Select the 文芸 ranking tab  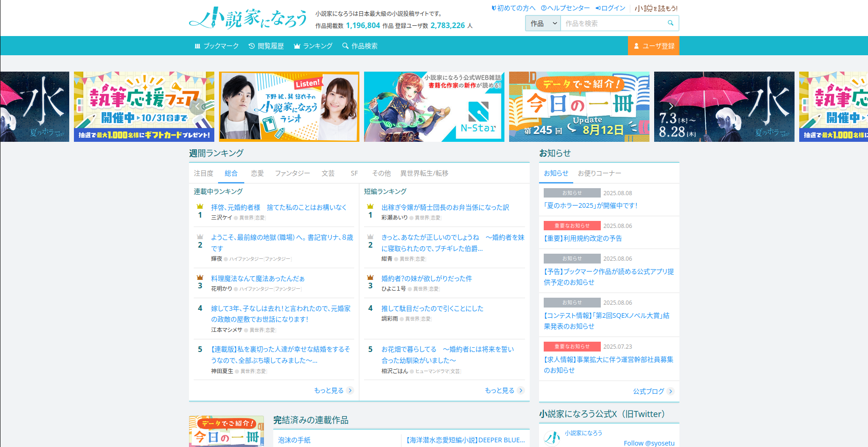coord(328,173)
